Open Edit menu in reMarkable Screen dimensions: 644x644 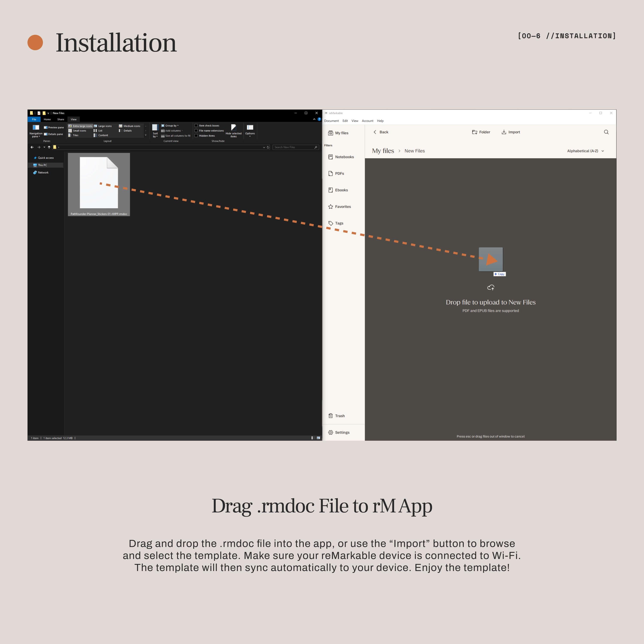pos(345,121)
